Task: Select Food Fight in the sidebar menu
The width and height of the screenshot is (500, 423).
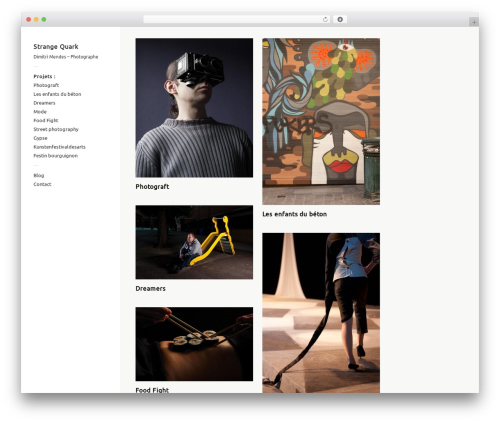Action: [46, 120]
